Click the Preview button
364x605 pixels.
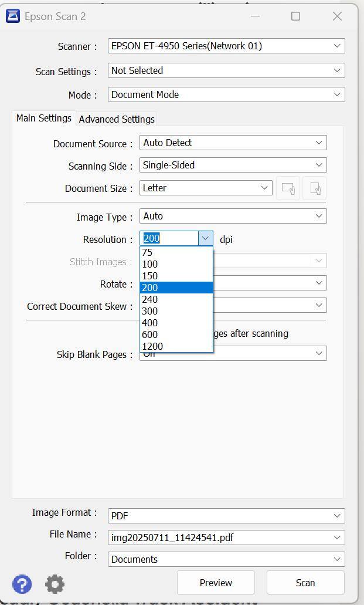coord(216,583)
